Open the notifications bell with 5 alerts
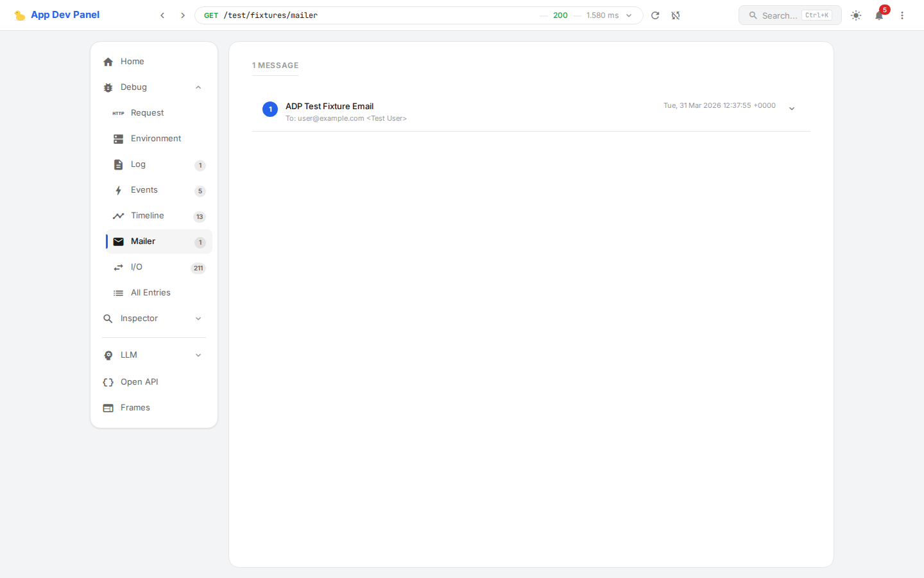The height and width of the screenshot is (578, 924). pyautogui.click(x=879, y=15)
